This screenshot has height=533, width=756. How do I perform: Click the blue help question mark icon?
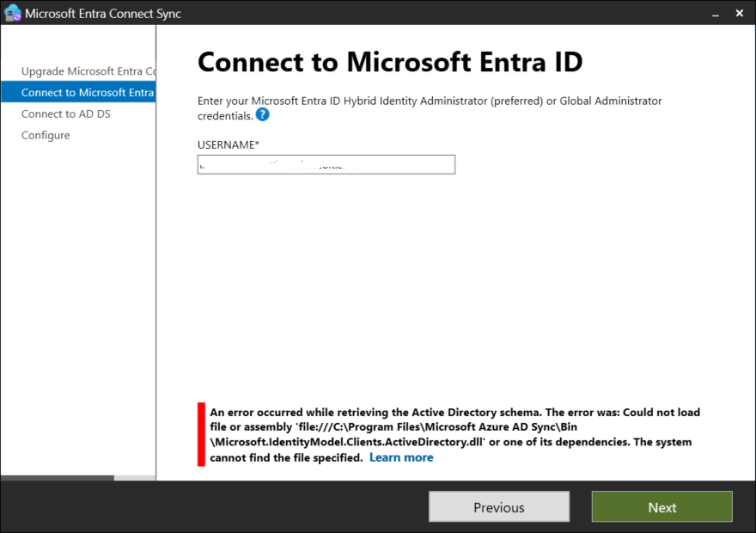click(262, 115)
